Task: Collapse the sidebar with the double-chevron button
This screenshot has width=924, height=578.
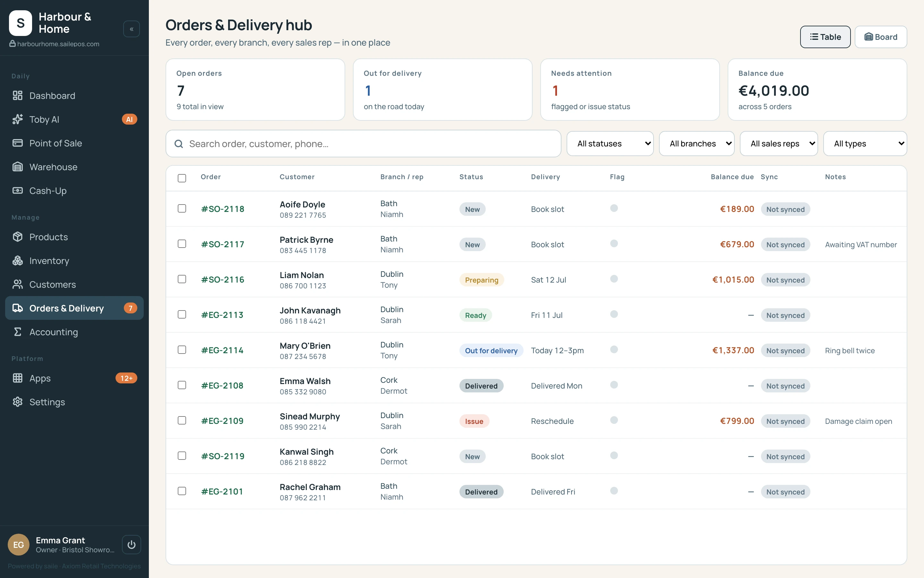Action: 131,29
